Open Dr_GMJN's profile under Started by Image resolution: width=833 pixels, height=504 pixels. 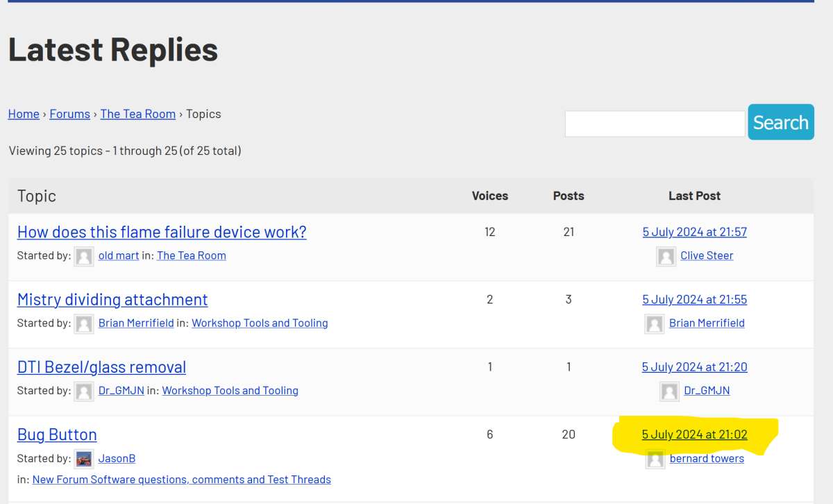[121, 390]
